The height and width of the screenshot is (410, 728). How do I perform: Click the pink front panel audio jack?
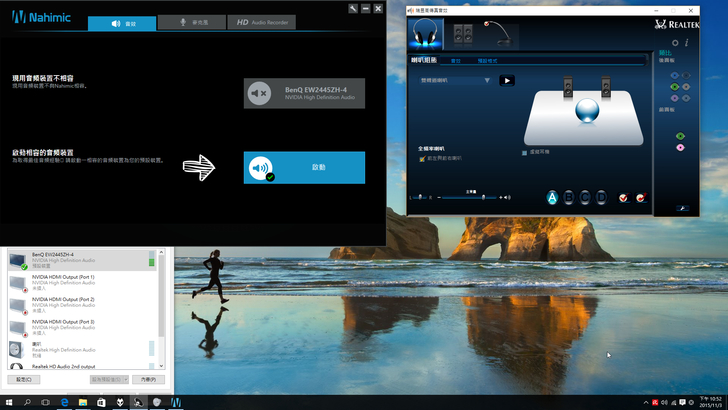point(680,147)
